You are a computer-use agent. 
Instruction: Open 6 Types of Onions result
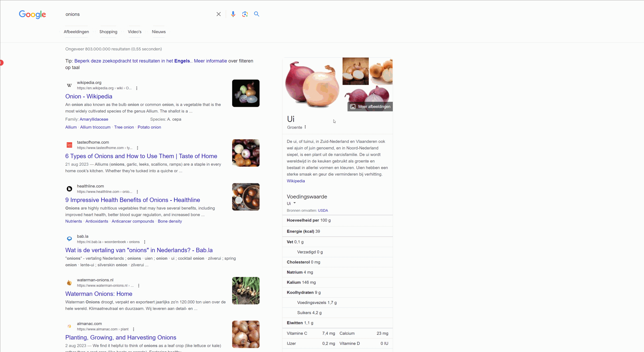click(x=141, y=156)
